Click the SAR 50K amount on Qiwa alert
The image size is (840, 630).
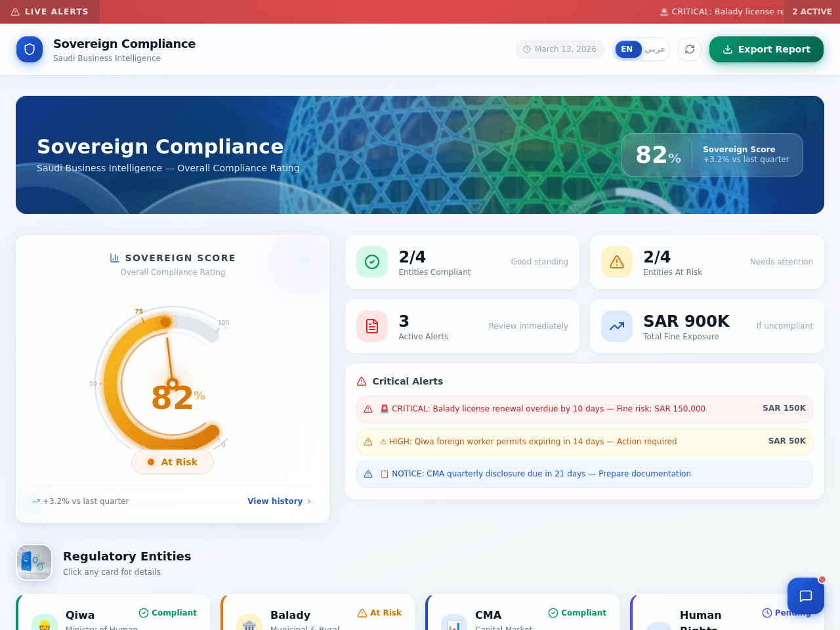click(787, 441)
